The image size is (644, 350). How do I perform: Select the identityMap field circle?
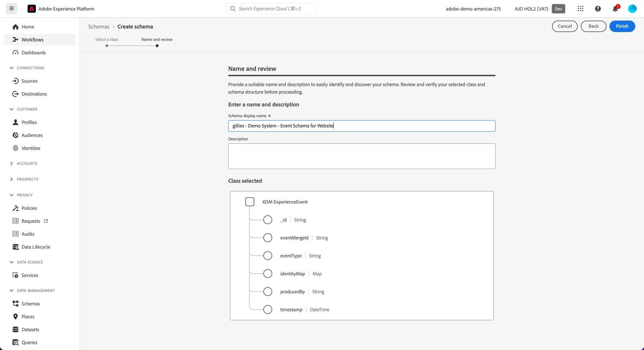(x=268, y=273)
